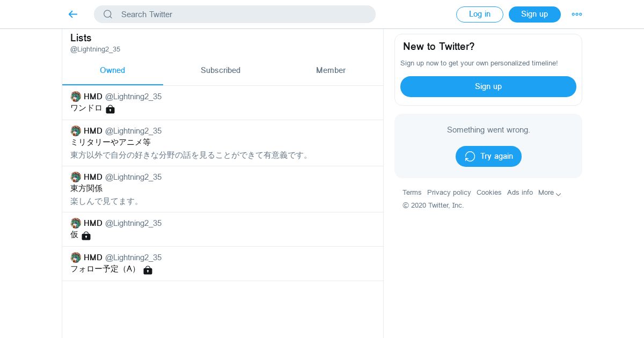This screenshot has height=338, width=644.
Task: Open the Cookies link
Action: click(489, 193)
